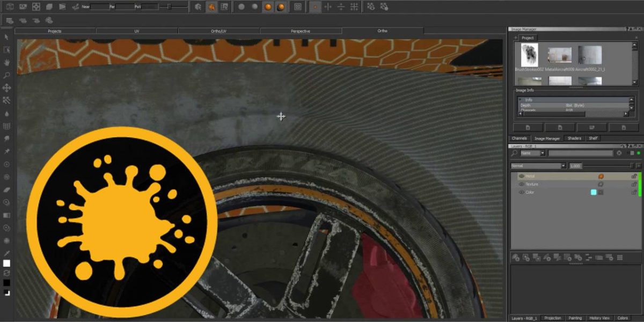The height and width of the screenshot is (322, 644).
Task: Click the add paint layer icon
Action: (x=515, y=258)
